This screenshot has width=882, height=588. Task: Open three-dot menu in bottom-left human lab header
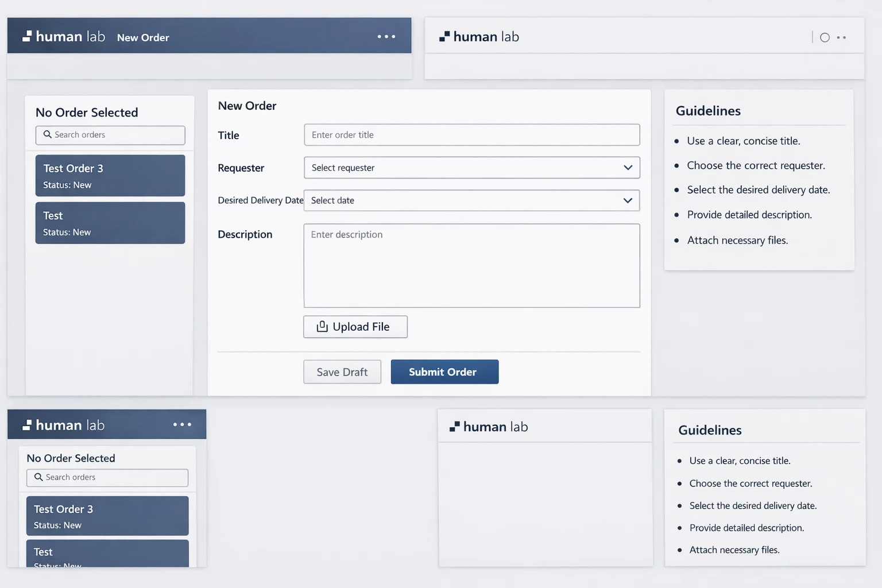tap(182, 424)
